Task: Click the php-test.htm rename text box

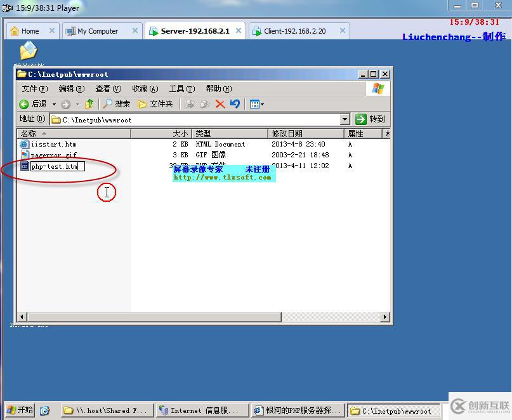Action: click(58, 167)
